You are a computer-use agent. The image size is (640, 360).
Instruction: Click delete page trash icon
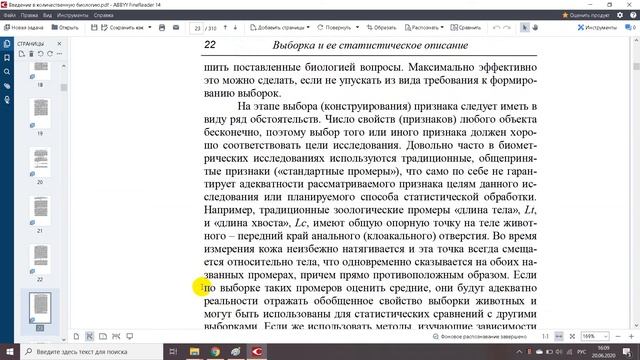(x=31, y=53)
